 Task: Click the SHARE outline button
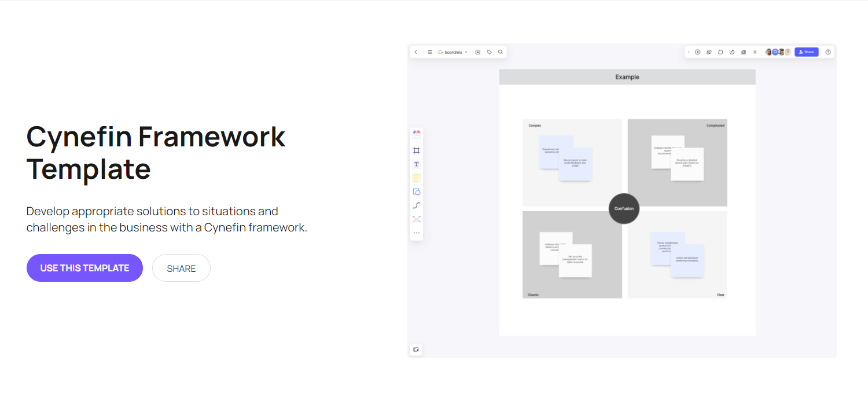point(181,268)
